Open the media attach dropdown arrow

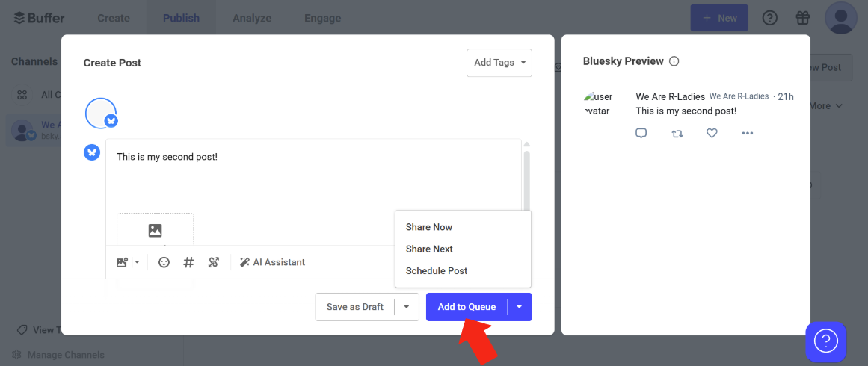point(138,263)
